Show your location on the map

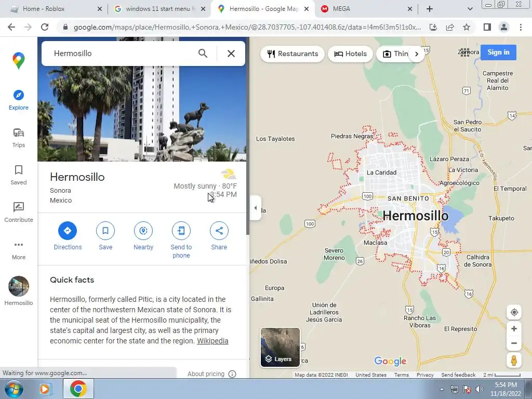[514, 312]
